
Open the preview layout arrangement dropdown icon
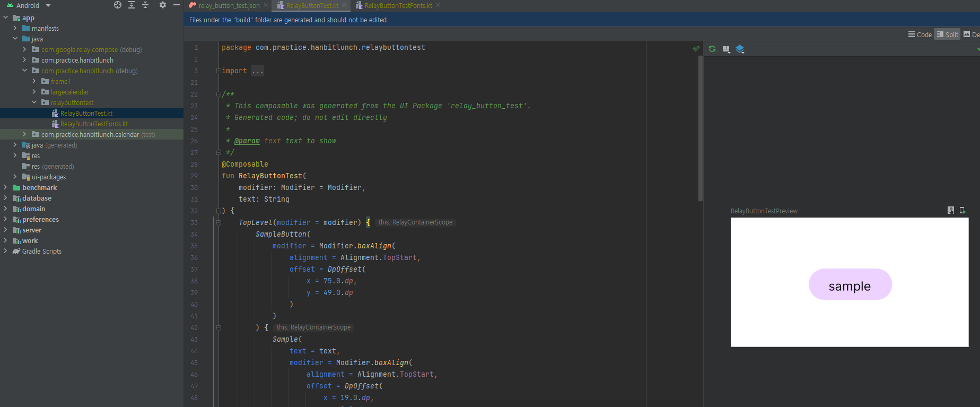(726, 49)
